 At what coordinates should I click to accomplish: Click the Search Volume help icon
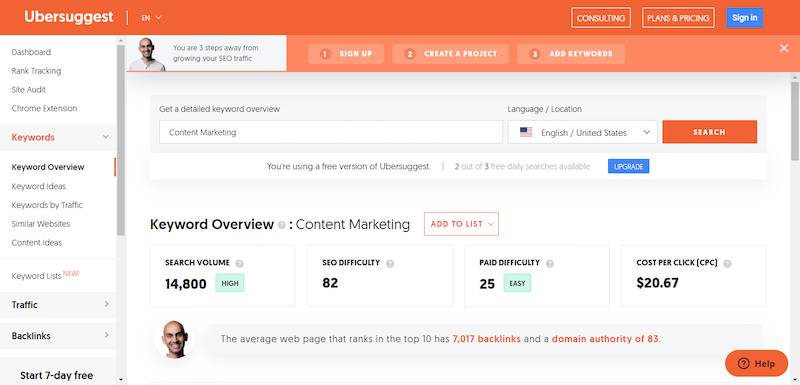(239, 264)
